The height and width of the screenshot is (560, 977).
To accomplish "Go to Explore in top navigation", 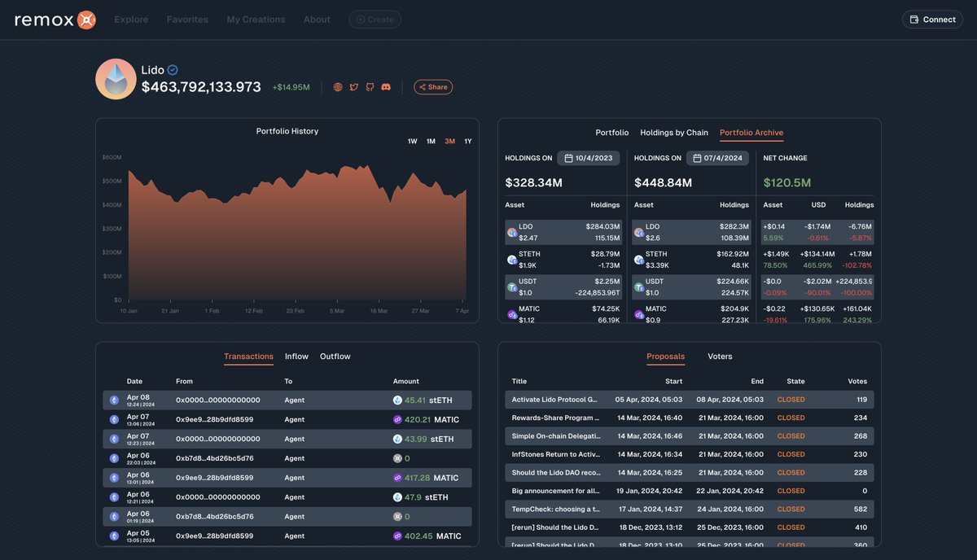I will click(131, 20).
